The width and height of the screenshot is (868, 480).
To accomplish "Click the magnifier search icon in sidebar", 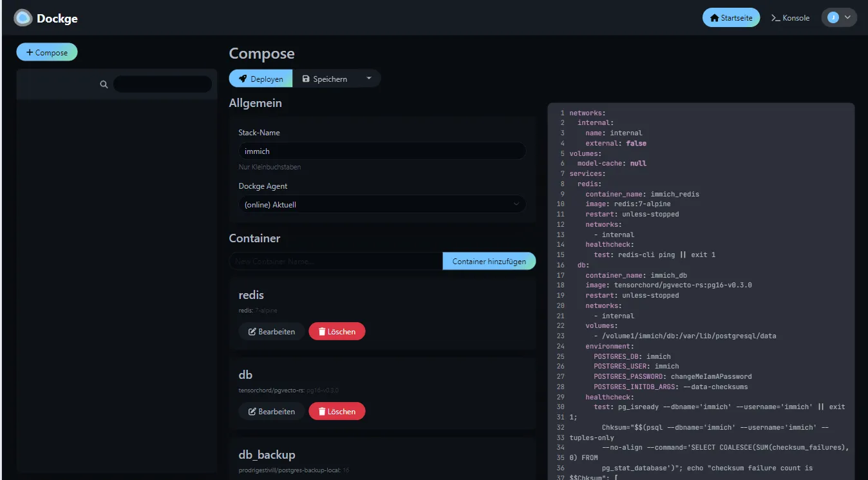I will coord(104,84).
